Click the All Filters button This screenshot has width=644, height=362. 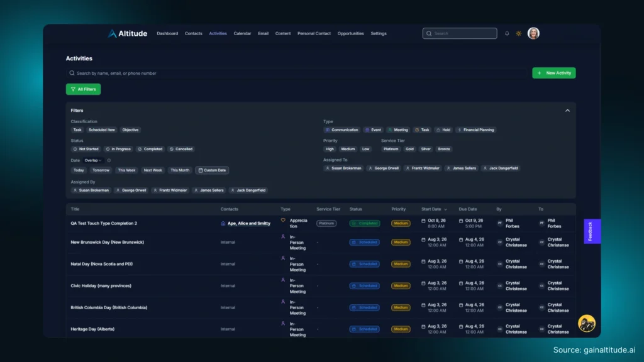[83, 89]
